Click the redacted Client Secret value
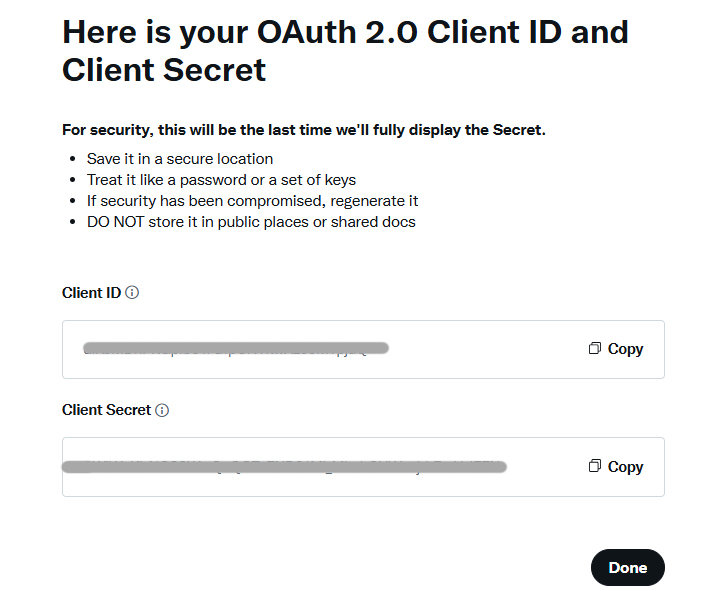The image size is (710, 590). (284, 467)
